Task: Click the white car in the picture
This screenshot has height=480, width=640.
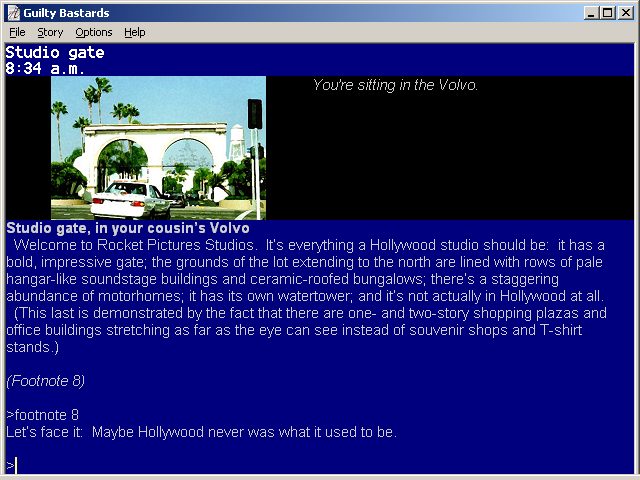Action: click(x=132, y=199)
